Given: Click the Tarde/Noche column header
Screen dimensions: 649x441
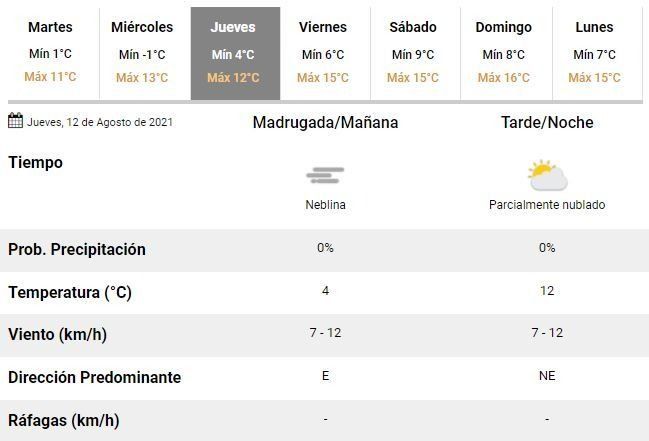Looking at the screenshot, I should (547, 123).
